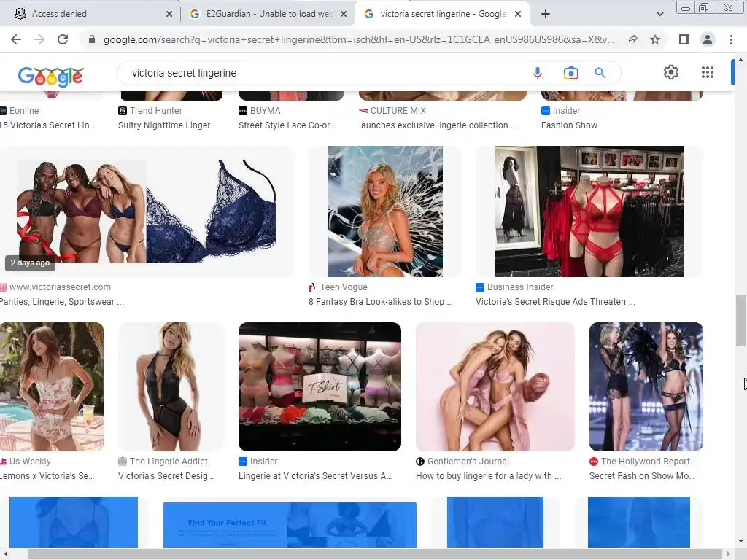The height and width of the screenshot is (560, 747).
Task: Open the browser side panel
Action: coord(684,39)
